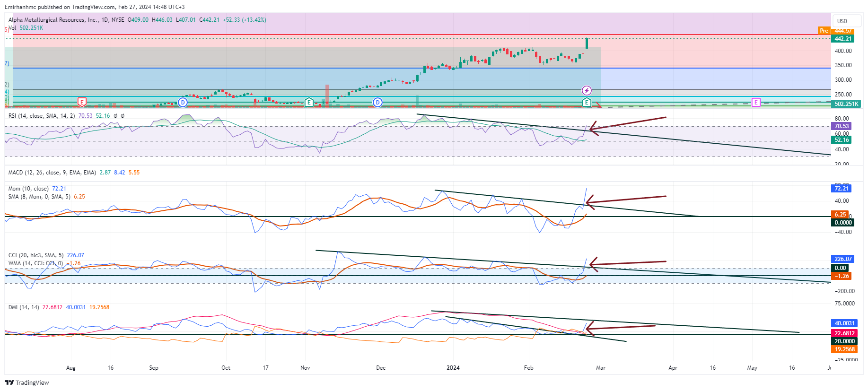Click the purple lightning news marker
This screenshot has width=868, height=391.
tap(587, 90)
